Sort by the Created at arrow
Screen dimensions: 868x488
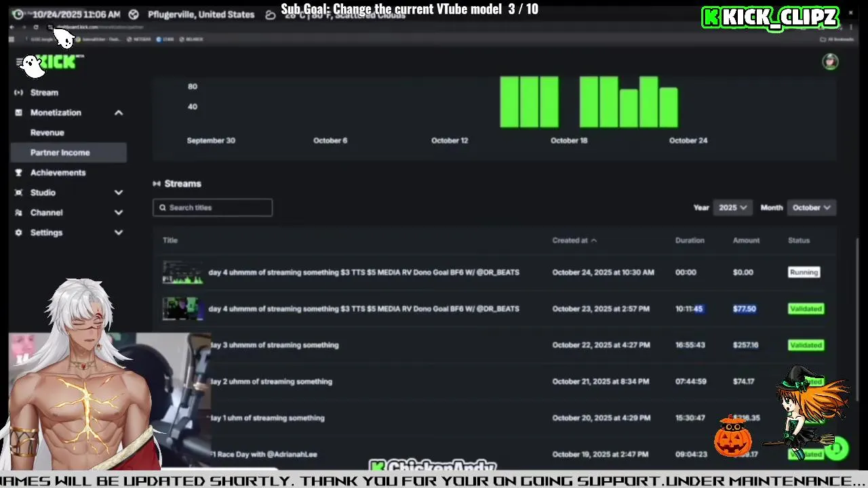[594, 241]
